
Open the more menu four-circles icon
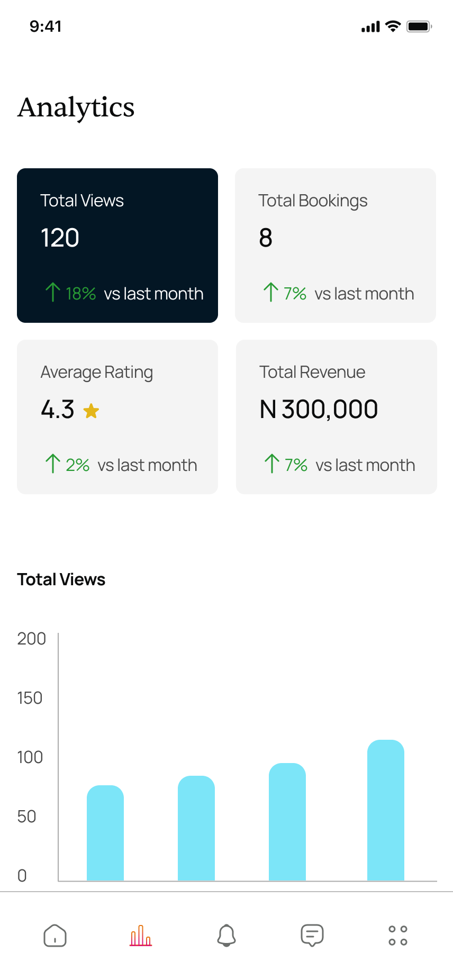(x=398, y=935)
